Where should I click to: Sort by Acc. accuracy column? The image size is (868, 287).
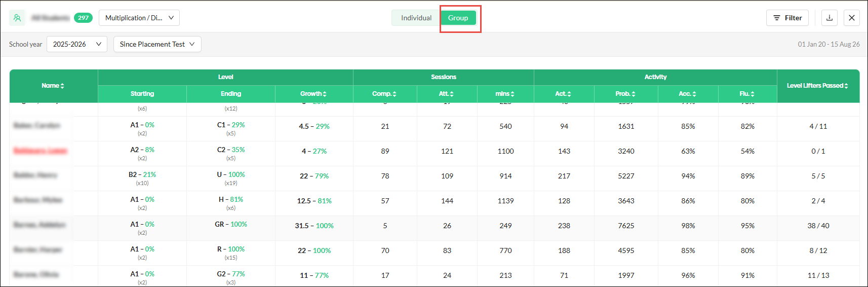(688, 94)
